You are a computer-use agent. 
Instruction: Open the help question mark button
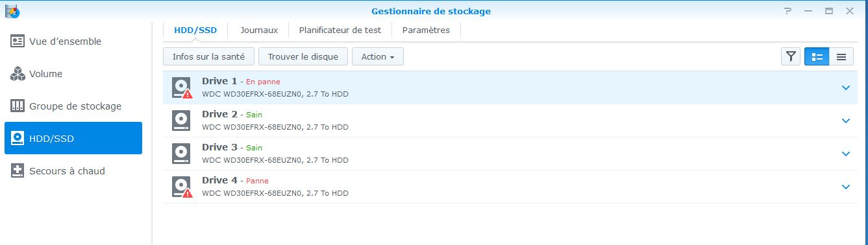coord(787,11)
